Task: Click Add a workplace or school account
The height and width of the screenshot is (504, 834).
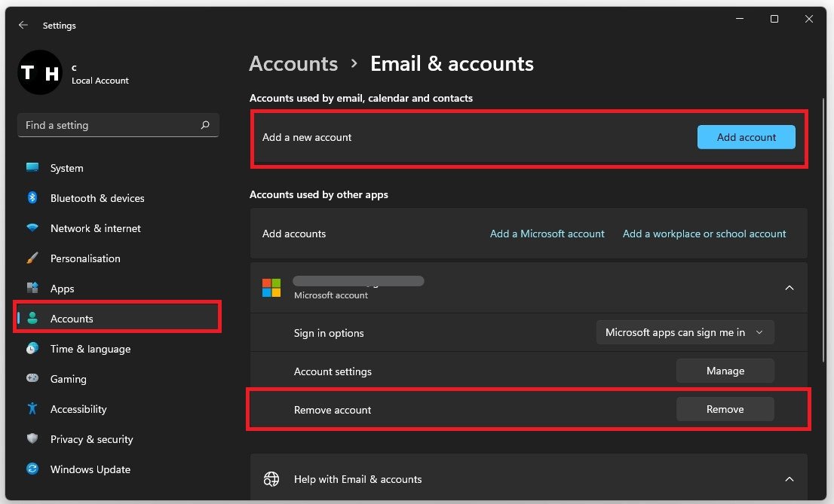Action: [x=704, y=234]
